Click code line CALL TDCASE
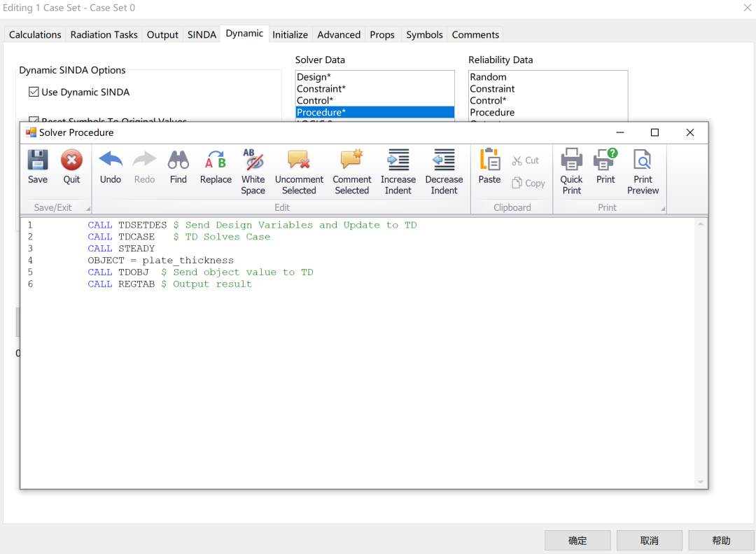 pyautogui.click(x=179, y=237)
